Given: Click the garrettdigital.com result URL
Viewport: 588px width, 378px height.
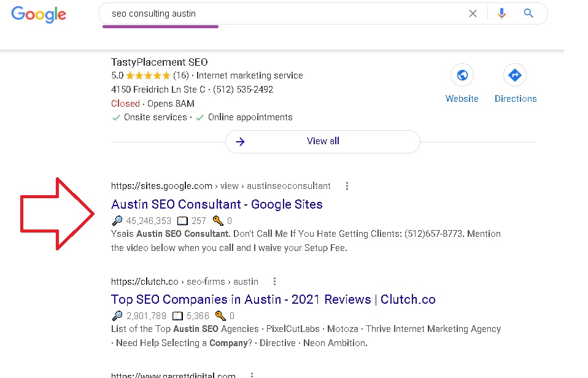Looking at the screenshot, I should click(x=173, y=375).
